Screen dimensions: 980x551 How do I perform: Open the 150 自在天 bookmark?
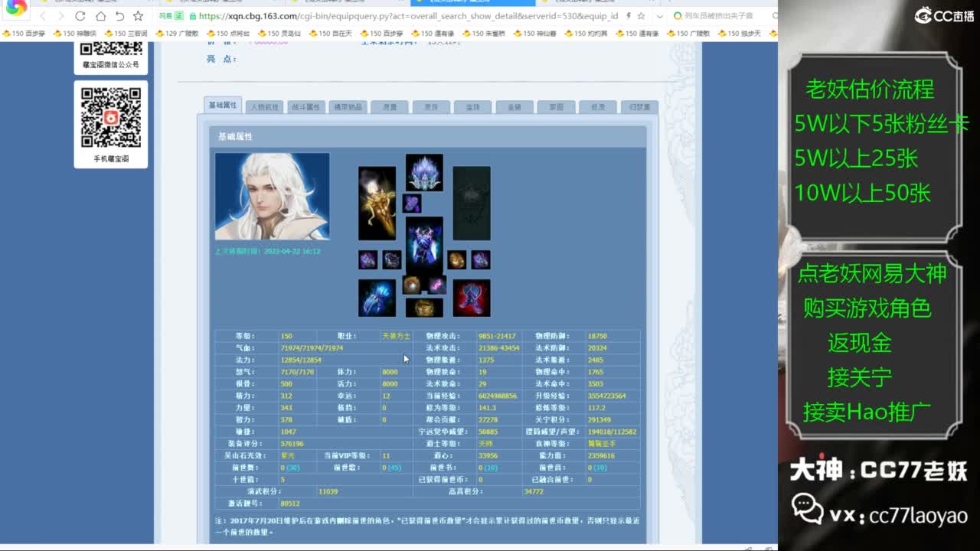[x=331, y=34]
